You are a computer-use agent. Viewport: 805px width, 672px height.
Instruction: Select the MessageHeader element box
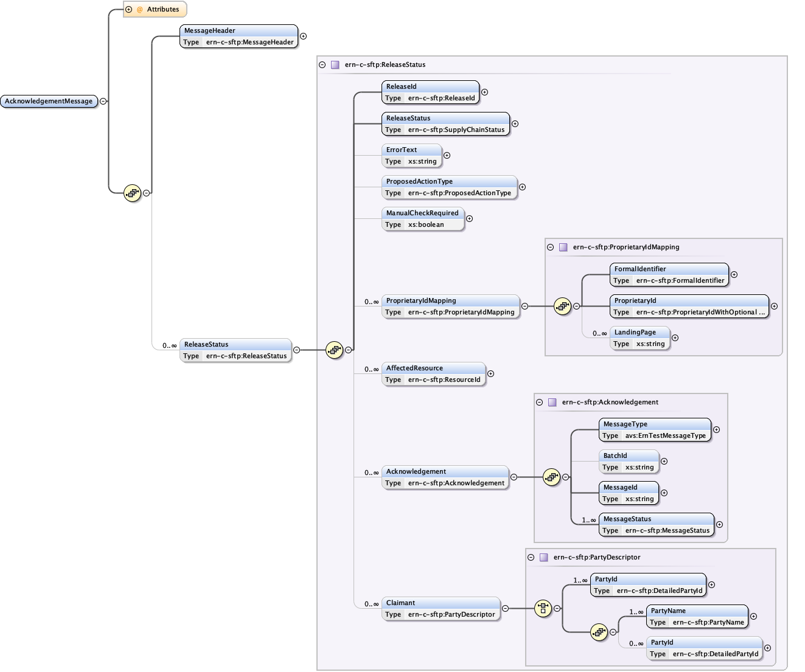pos(239,36)
